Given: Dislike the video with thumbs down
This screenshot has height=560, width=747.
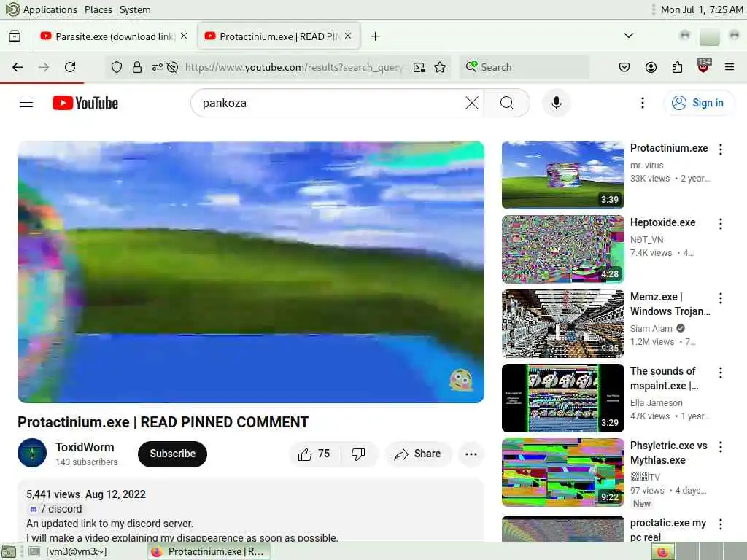Looking at the screenshot, I should (x=358, y=454).
